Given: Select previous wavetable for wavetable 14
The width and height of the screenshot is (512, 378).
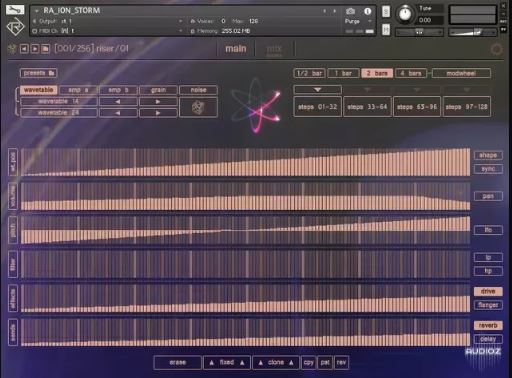Looking at the screenshot, I should point(118,102).
